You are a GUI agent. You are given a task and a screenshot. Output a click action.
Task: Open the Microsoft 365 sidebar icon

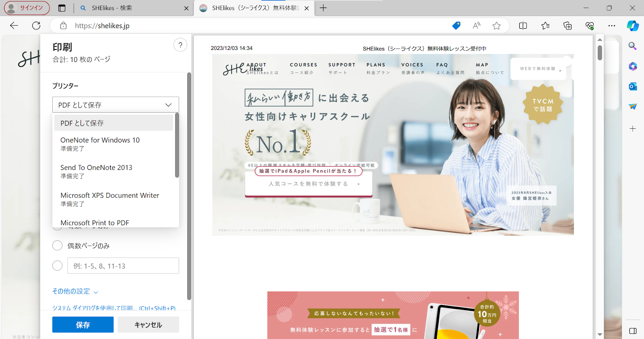pos(633,66)
